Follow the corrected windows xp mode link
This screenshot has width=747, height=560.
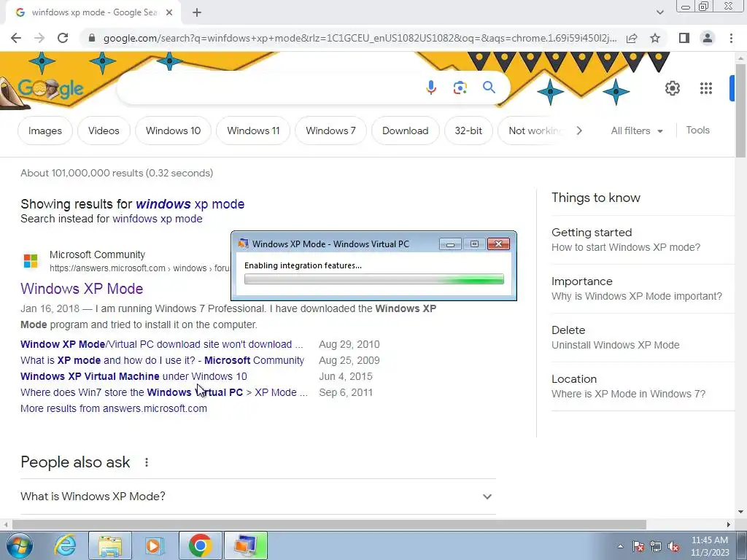pos(190,204)
